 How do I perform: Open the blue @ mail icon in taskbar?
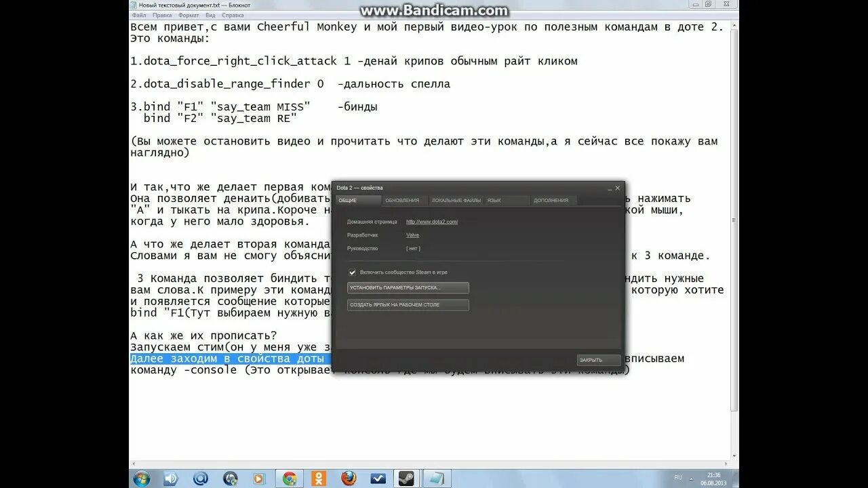click(x=201, y=479)
